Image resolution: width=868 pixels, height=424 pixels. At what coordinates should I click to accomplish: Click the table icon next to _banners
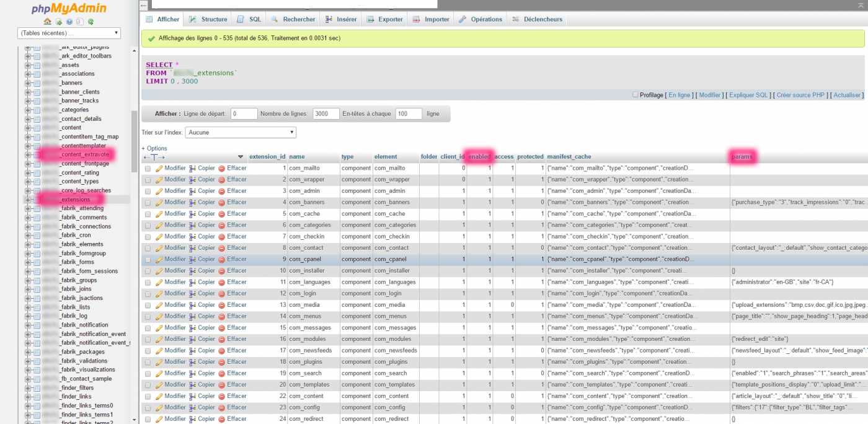[37, 83]
